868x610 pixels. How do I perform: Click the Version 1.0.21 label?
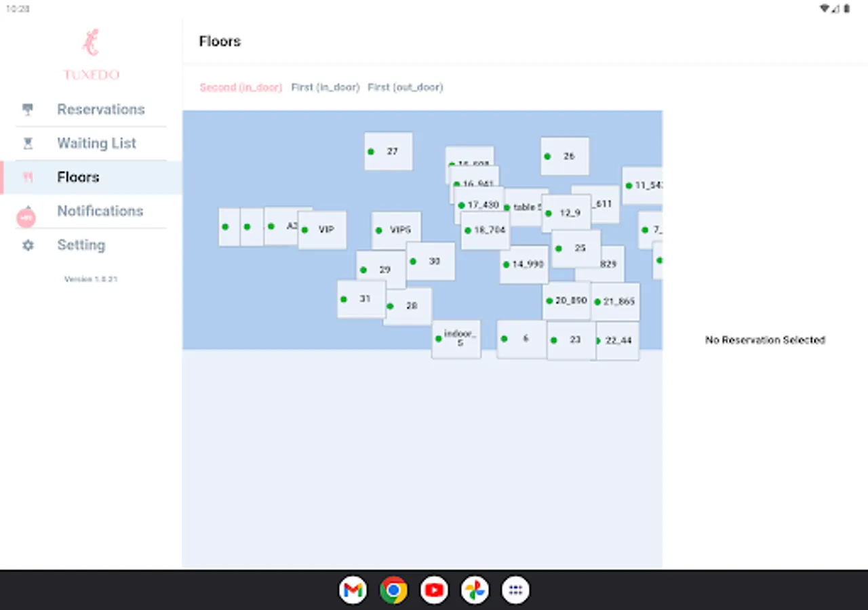pyautogui.click(x=91, y=279)
